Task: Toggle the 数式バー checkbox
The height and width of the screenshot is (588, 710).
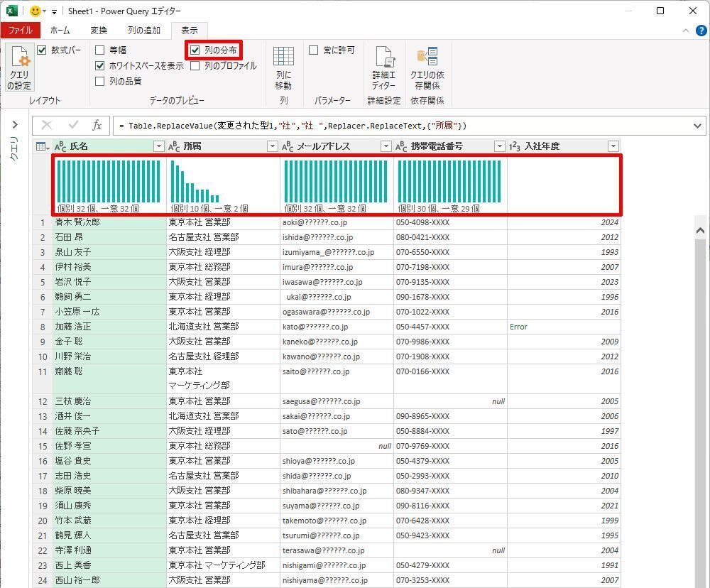Action: (42, 50)
